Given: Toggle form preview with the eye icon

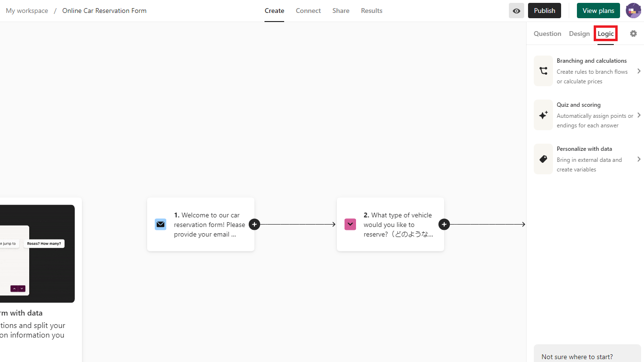Looking at the screenshot, I should click(x=516, y=11).
